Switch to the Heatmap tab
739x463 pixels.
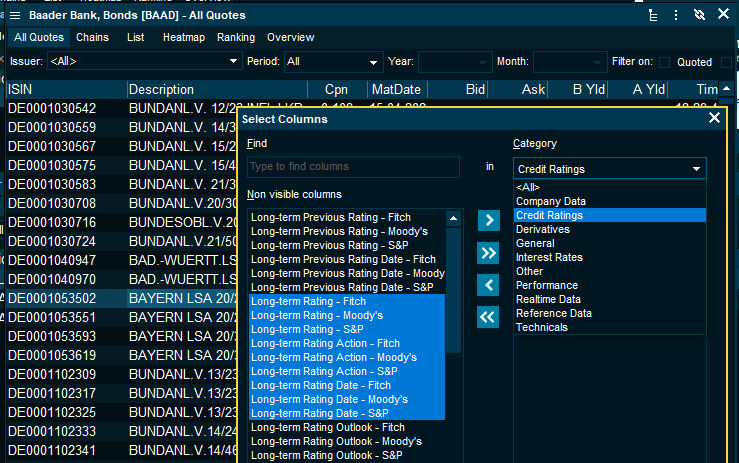tap(182, 37)
